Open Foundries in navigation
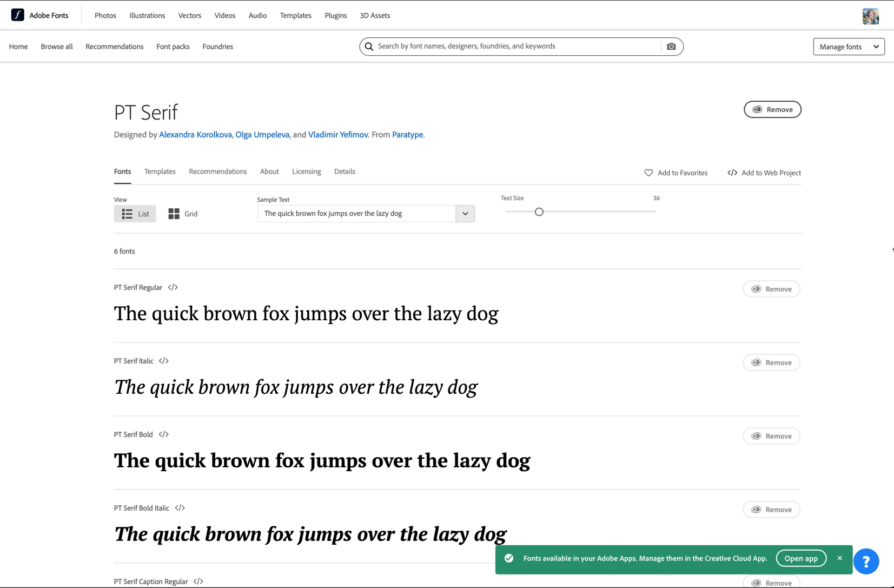 (x=217, y=47)
